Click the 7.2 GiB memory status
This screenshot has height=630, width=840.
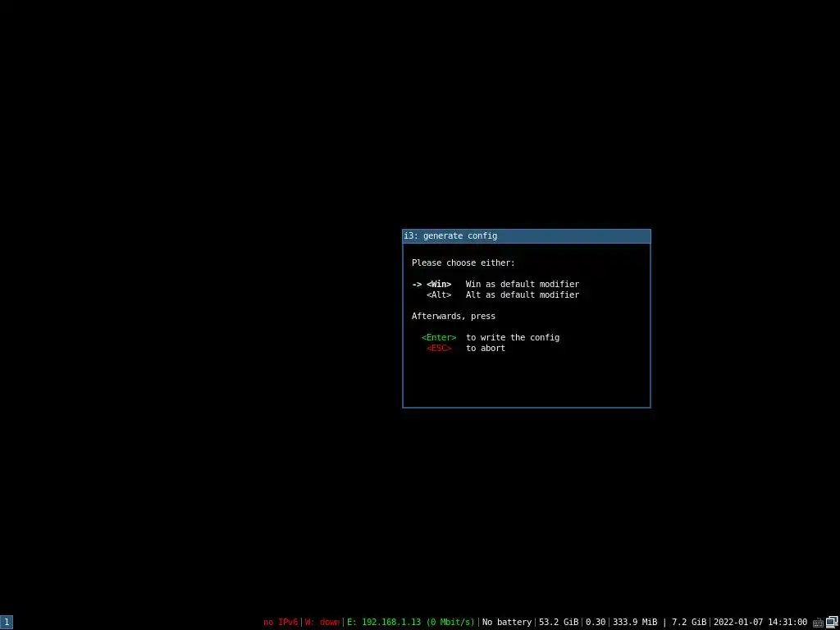[689, 622]
